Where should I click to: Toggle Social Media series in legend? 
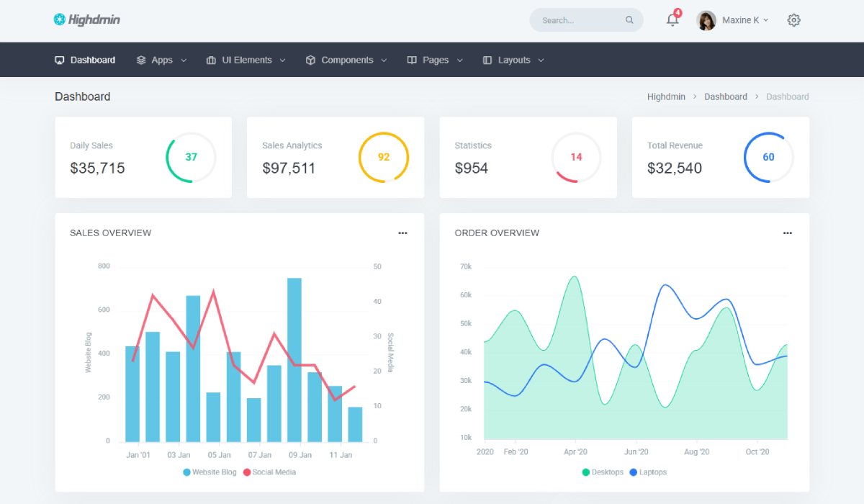[x=269, y=472]
